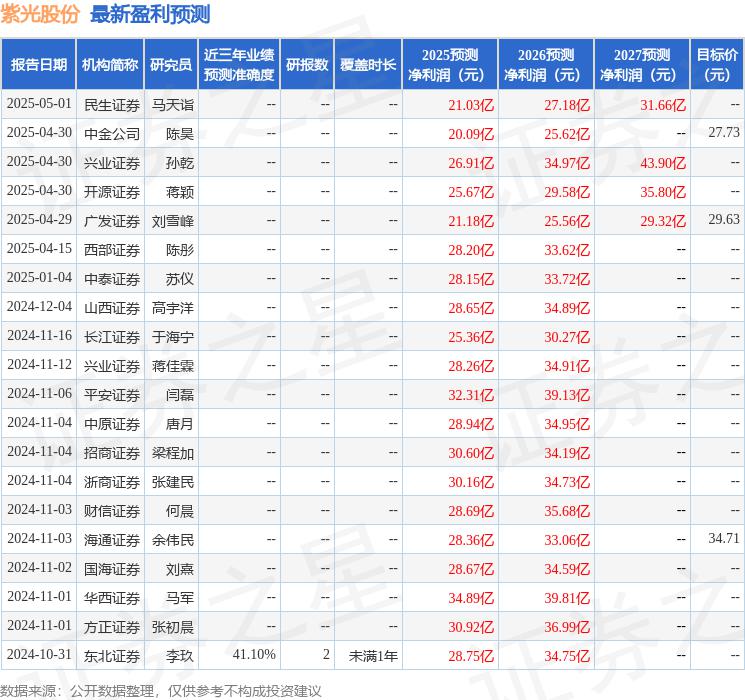Click the 紫光股份 title text
The width and height of the screenshot is (745, 700).
[40, 14]
